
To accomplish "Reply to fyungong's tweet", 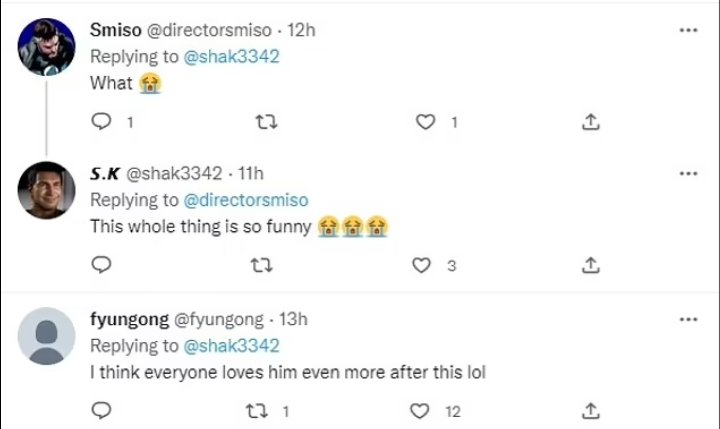I will (100, 411).
